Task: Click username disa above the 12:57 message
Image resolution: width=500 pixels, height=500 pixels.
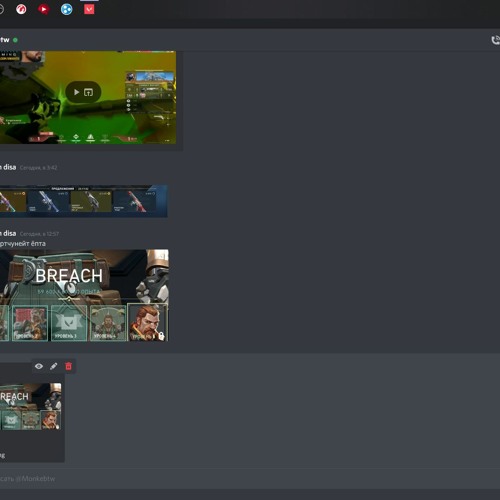Action: [9, 233]
